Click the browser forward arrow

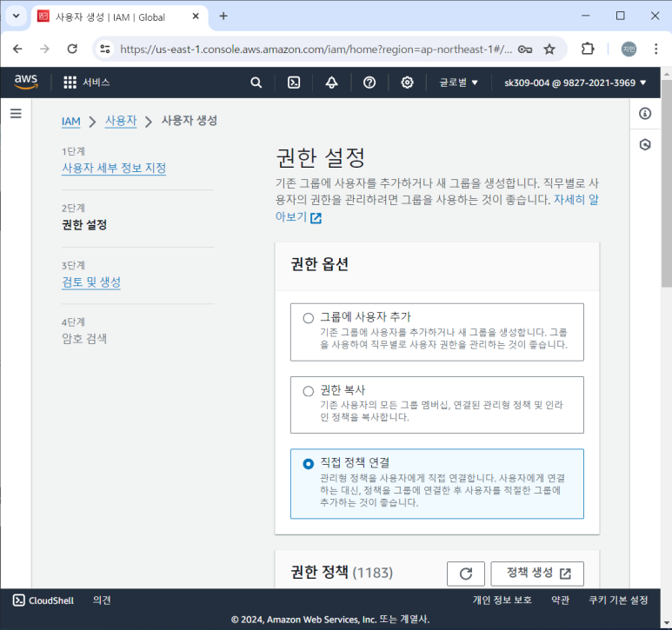click(x=44, y=49)
